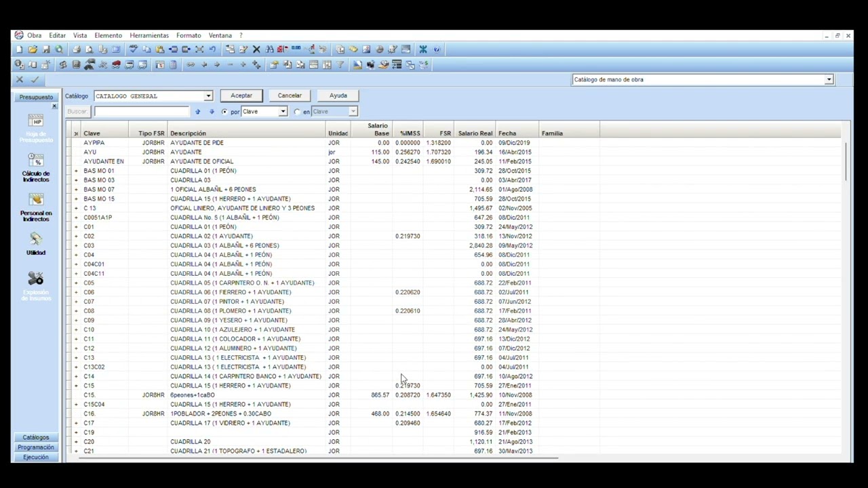This screenshot has width=868, height=488.
Task: Click the chain link icon in second toolbar
Action: (x=191, y=65)
